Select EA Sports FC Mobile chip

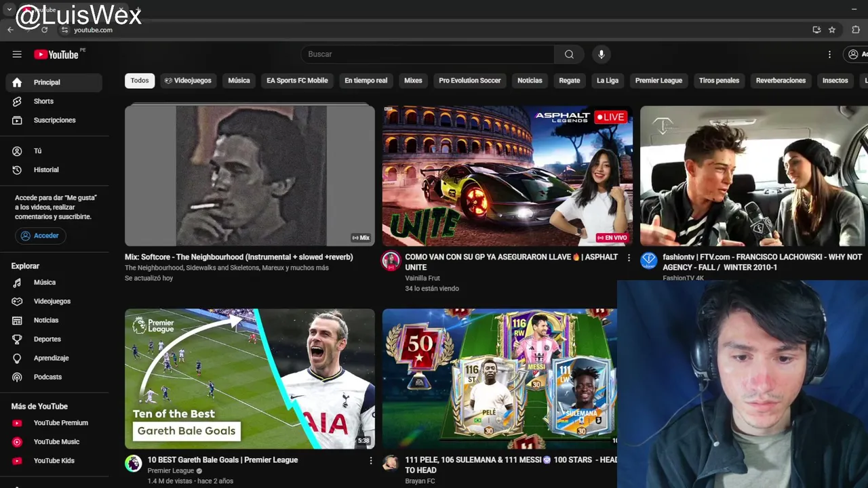(x=297, y=81)
